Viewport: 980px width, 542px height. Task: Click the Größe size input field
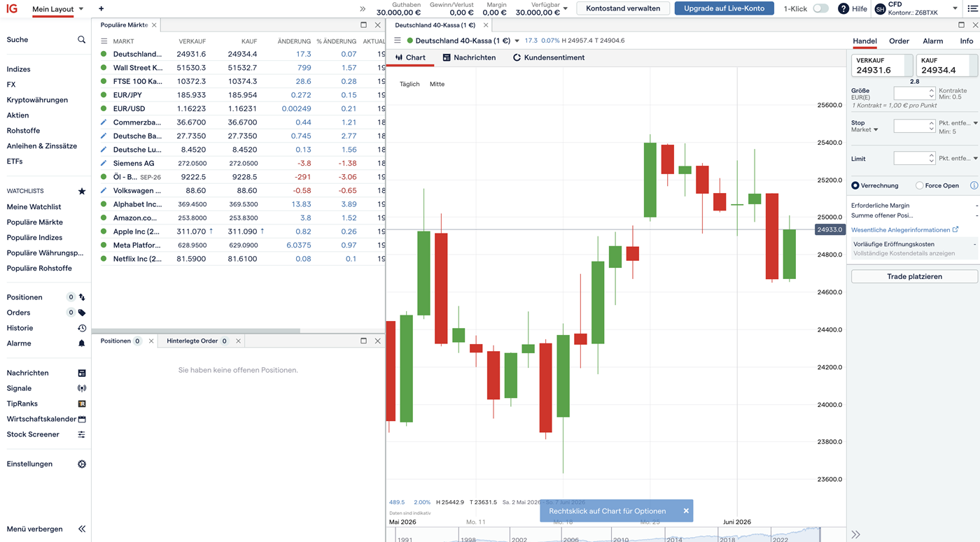[910, 92]
